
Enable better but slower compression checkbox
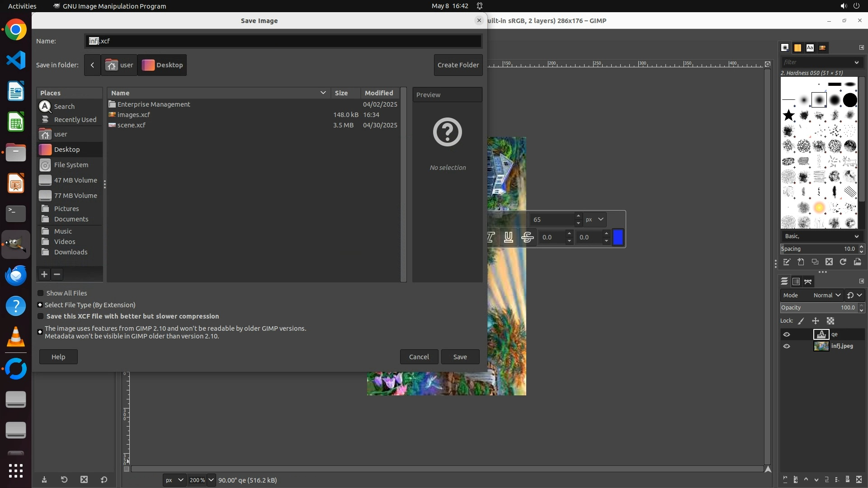[x=41, y=316]
